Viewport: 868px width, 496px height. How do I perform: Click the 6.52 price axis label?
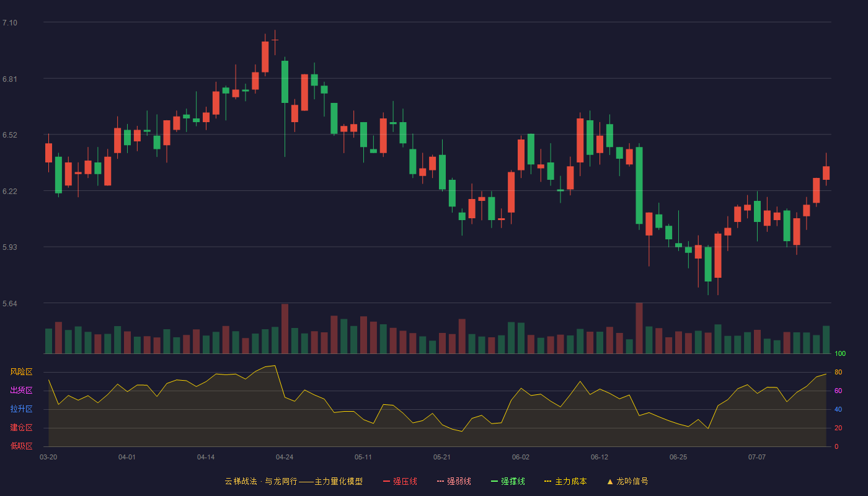click(x=10, y=135)
